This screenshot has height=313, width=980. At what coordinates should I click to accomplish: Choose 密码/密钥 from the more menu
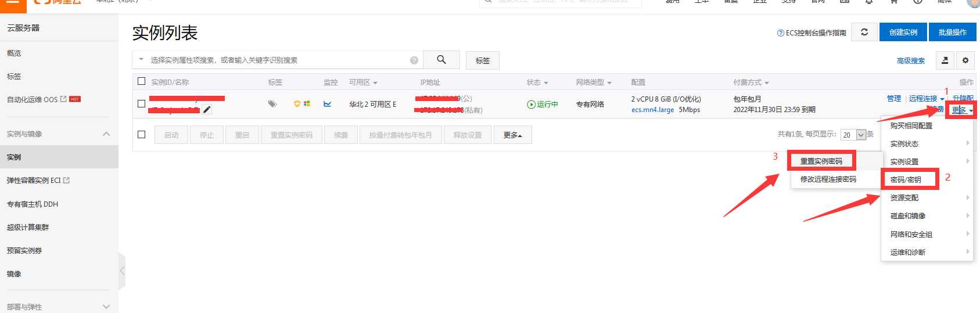(906, 179)
